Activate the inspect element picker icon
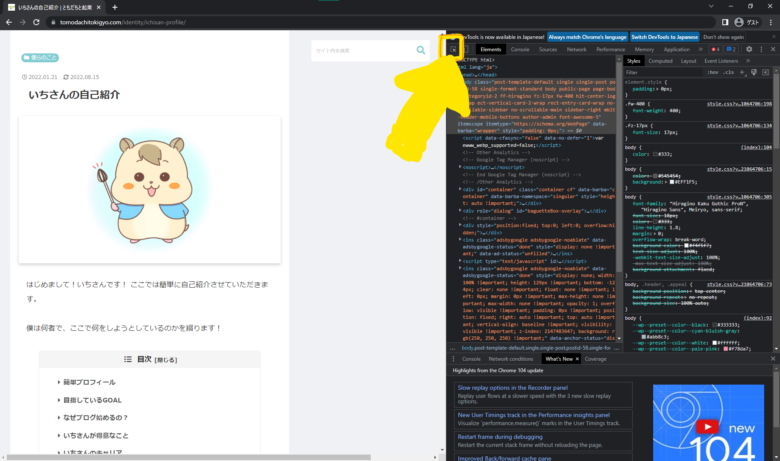This screenshot has width=780, height=461. coord(454,49)
